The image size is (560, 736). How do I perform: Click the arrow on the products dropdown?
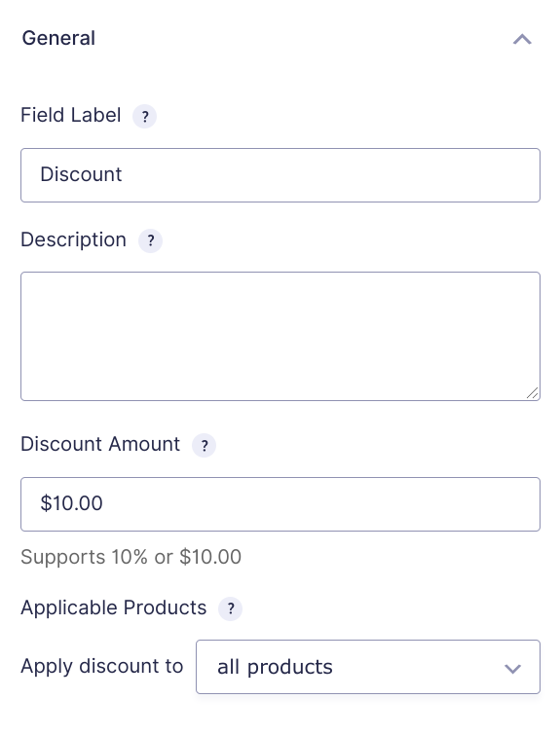click(512, 669)
